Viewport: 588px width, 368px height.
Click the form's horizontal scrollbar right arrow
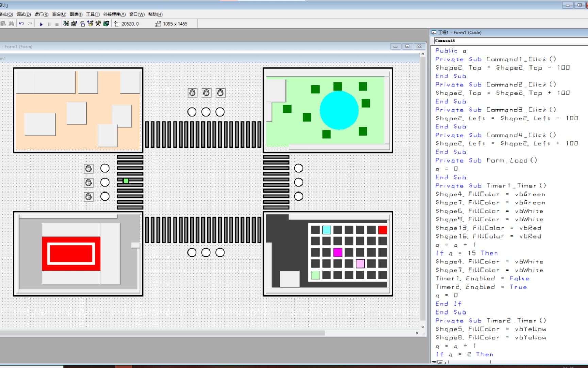point(417,333)
